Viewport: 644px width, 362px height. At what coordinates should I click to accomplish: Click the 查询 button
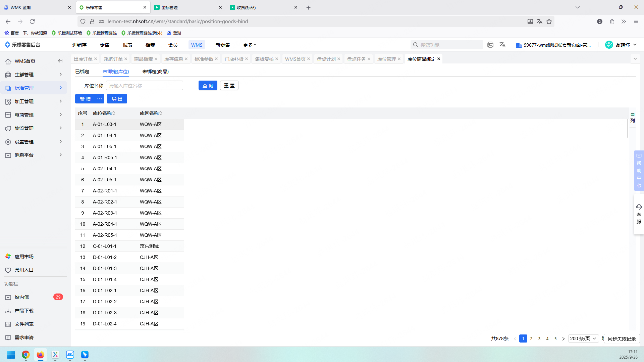(x=208, y=85)
